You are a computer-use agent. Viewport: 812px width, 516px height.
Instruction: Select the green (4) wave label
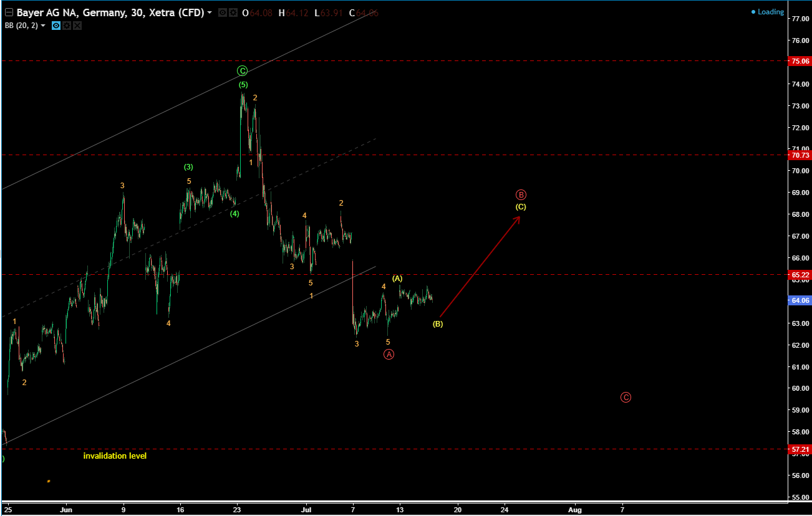pos(234,214)
